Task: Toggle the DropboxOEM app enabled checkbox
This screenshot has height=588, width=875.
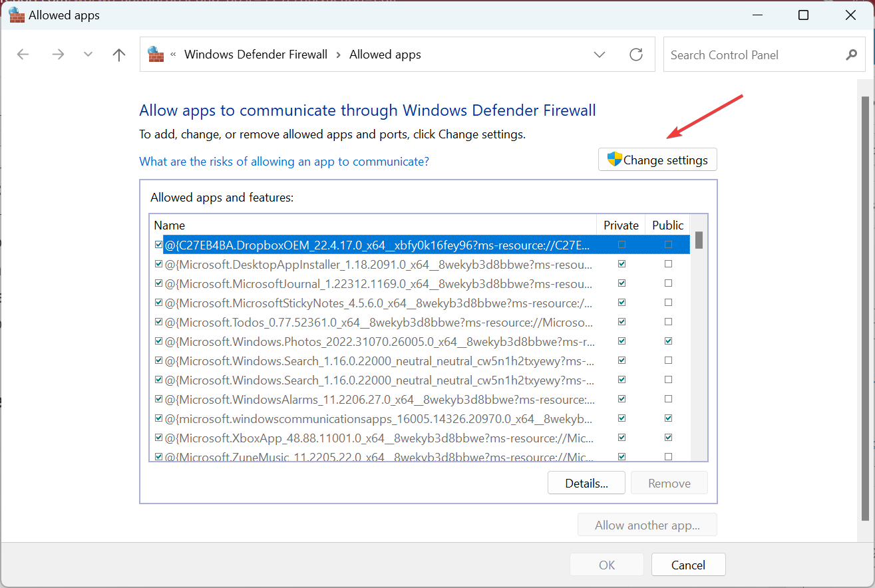Action: point(158,245)
